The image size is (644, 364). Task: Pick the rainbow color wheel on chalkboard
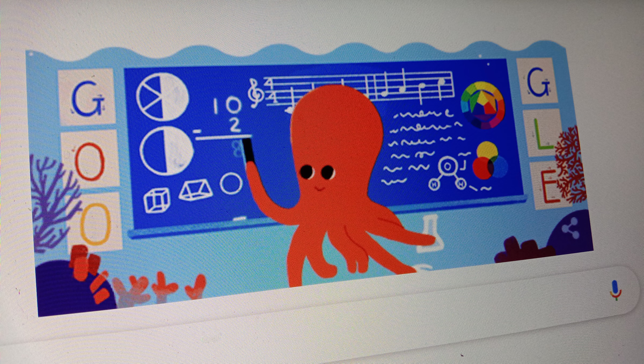(x=482, y=104)
